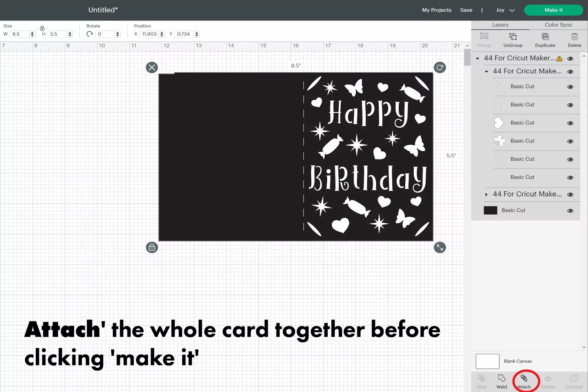
Task: Click the Y position input field
Action: [184, 34]
